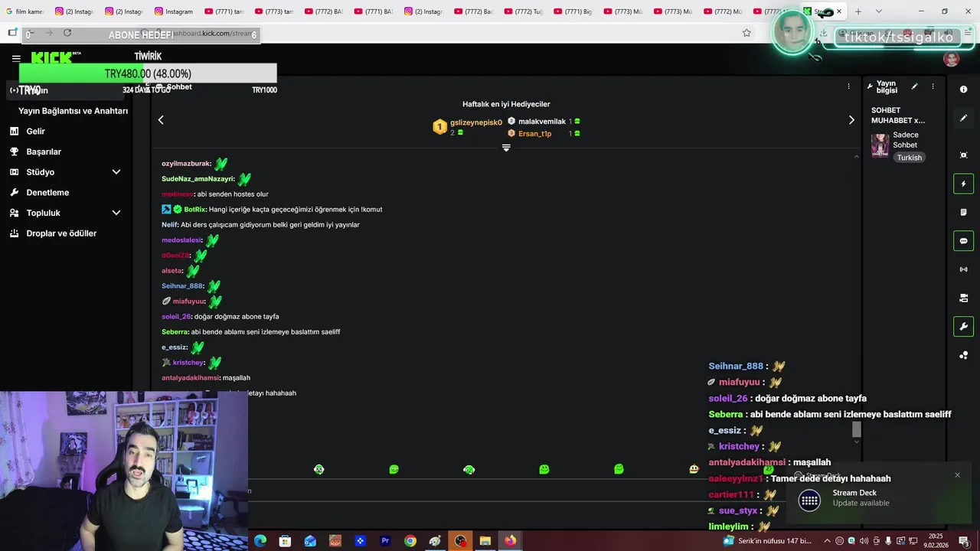Show next gifters with the right arrow
The height and width of the screenshot is (551, 980).
click(851, 120)
